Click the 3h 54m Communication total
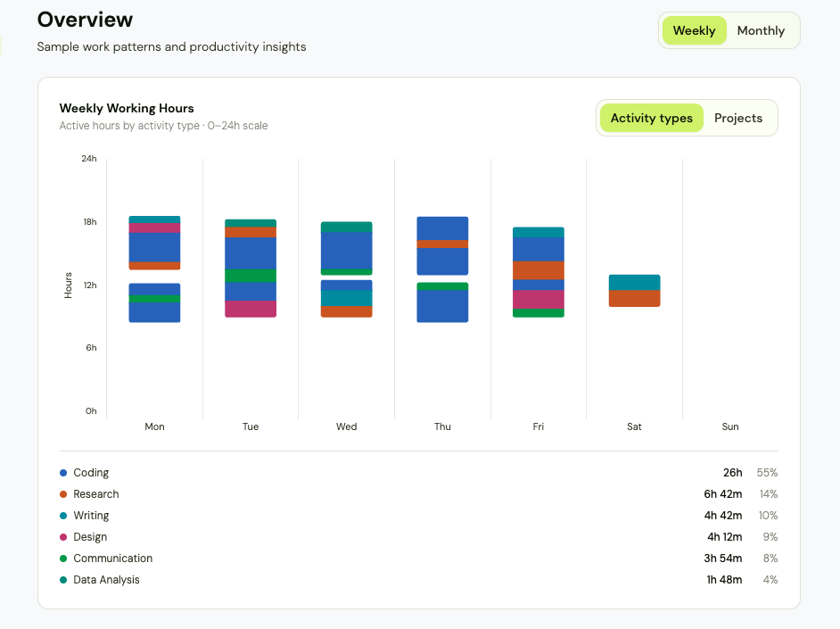The image size is (840, 629). coord(722,559)
